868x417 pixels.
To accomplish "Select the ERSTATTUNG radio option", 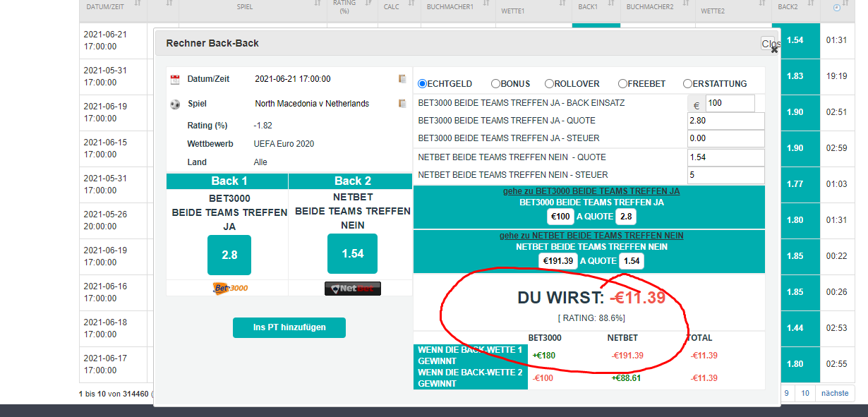I will (687, 83).
